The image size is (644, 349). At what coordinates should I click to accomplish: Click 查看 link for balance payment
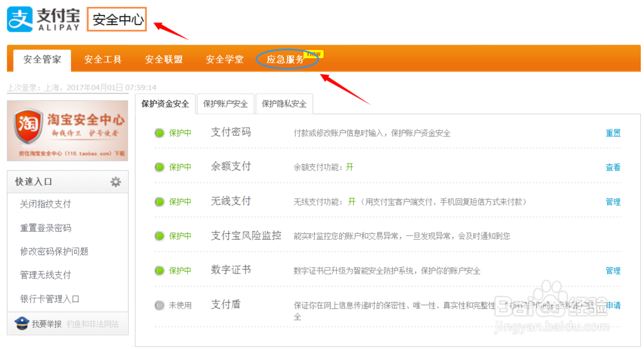click(x=613, y=167)
